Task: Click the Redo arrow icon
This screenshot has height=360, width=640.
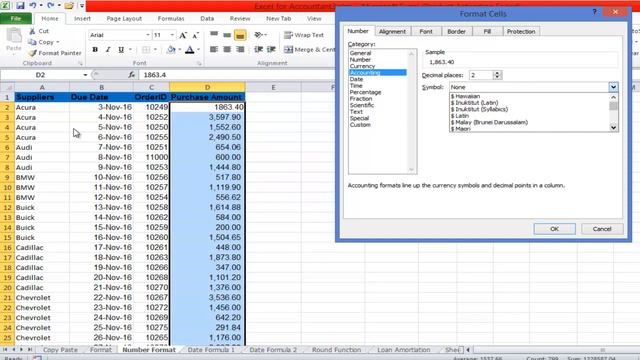Action: point(51,5)
